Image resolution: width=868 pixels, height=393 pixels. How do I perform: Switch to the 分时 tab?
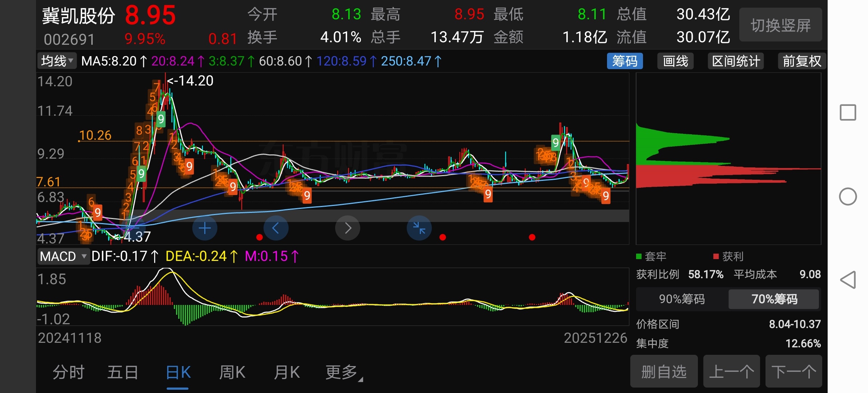point(68,372)
